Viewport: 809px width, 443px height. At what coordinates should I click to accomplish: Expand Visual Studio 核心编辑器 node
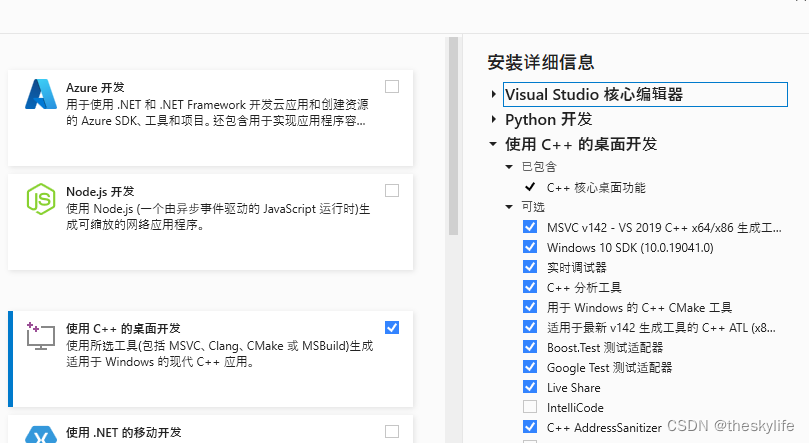494,94
